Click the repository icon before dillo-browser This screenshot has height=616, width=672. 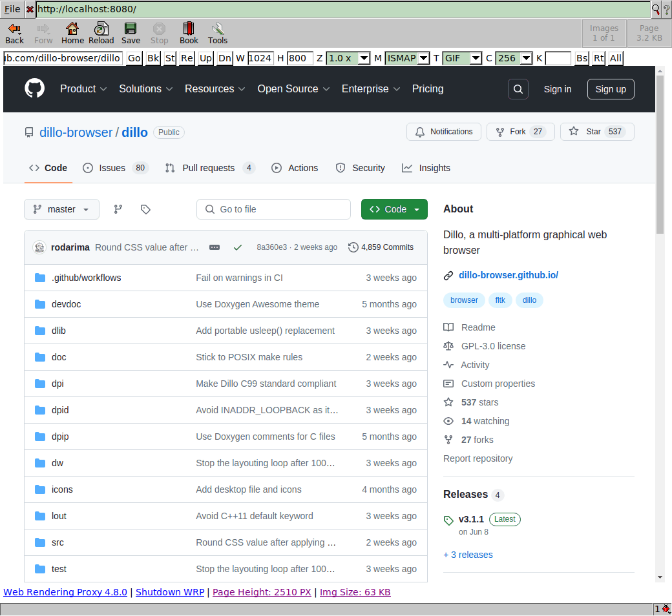[28, 132]
